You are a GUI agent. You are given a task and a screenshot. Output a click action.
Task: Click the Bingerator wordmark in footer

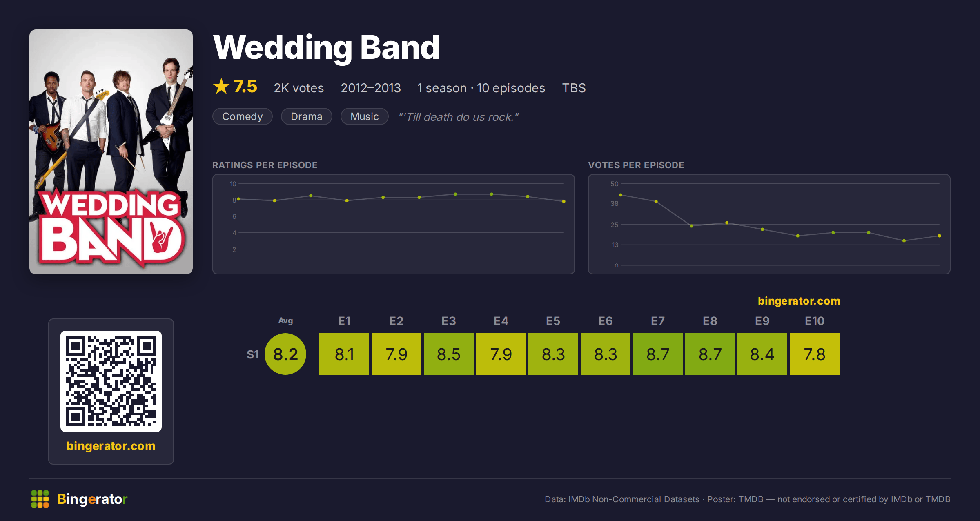point(92,499)
